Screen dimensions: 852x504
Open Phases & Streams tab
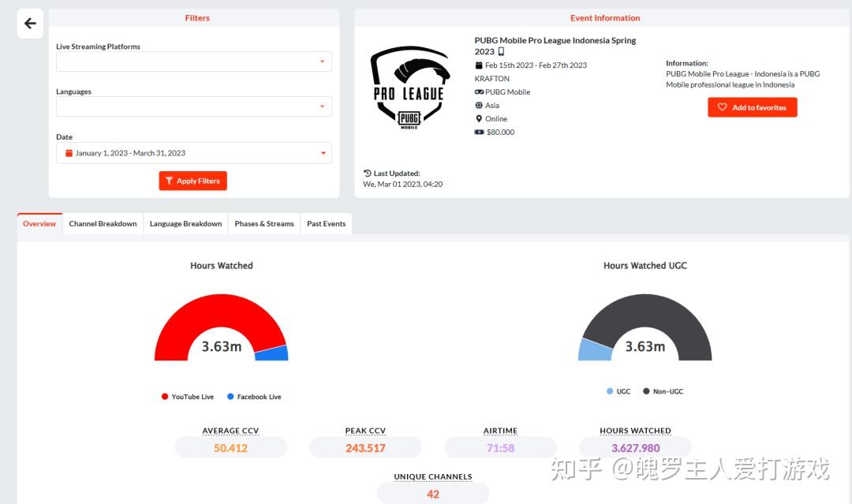coord(264,224)
